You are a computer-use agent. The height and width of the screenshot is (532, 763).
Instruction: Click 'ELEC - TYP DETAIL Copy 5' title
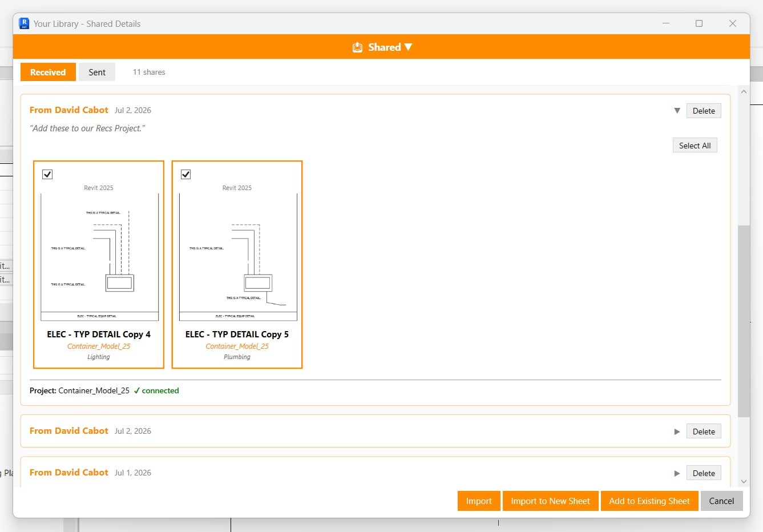click(x=237, y=334)
